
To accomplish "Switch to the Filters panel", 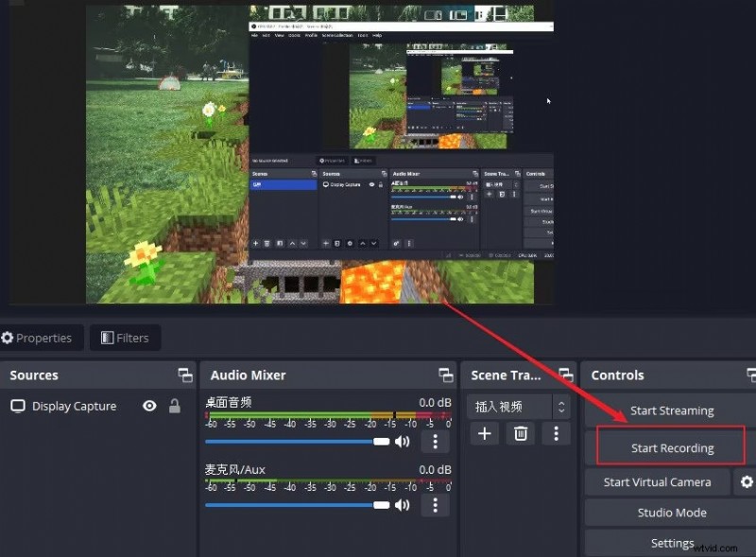I will point(125,338).
